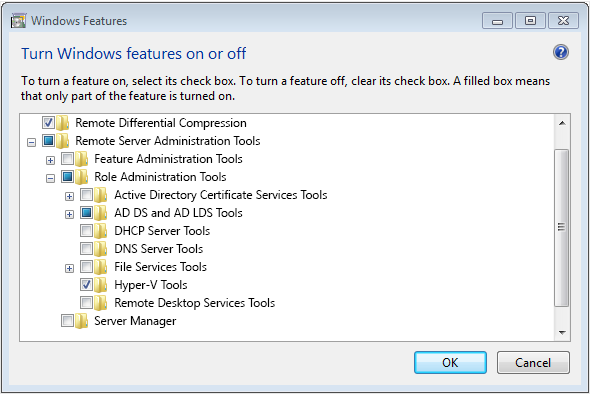Expand Feature Administration Tools node
The image size is (591, 397).
point(50,161)
